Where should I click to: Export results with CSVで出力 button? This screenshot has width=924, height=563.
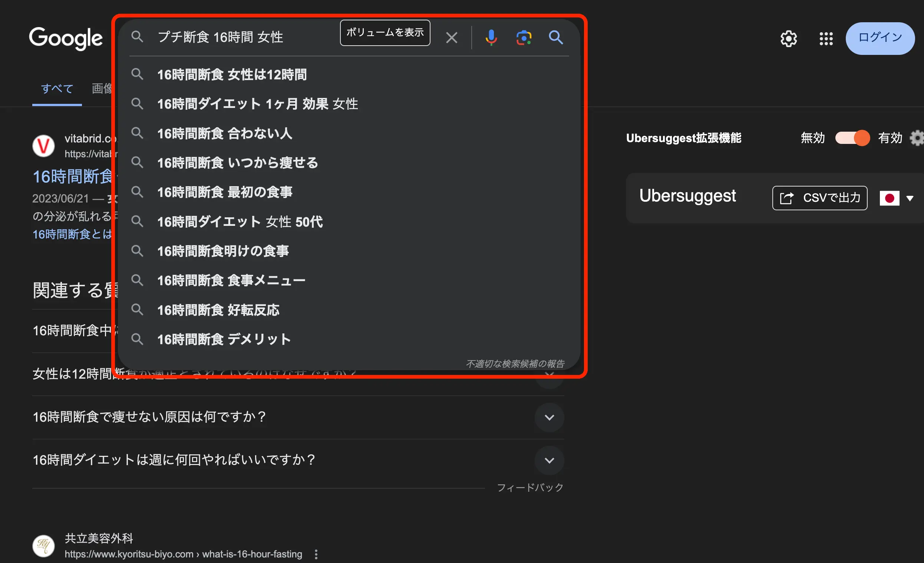(819, 198)
